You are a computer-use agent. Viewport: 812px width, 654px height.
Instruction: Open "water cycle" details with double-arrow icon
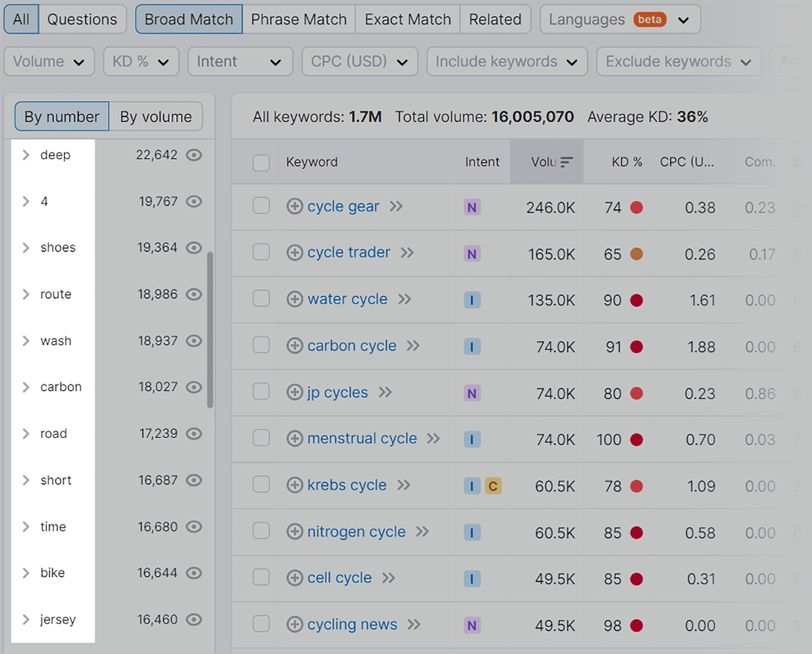[x=405, y=300]
